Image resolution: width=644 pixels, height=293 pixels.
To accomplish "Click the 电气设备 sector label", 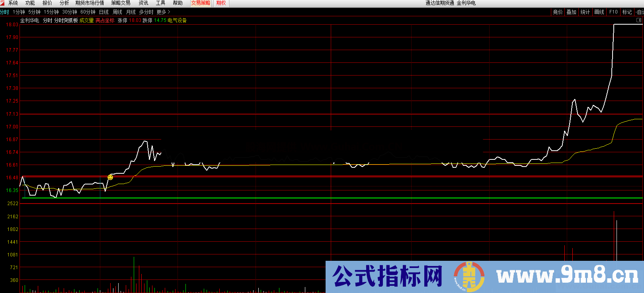I will pyautogui.click(x=177, y=21).
